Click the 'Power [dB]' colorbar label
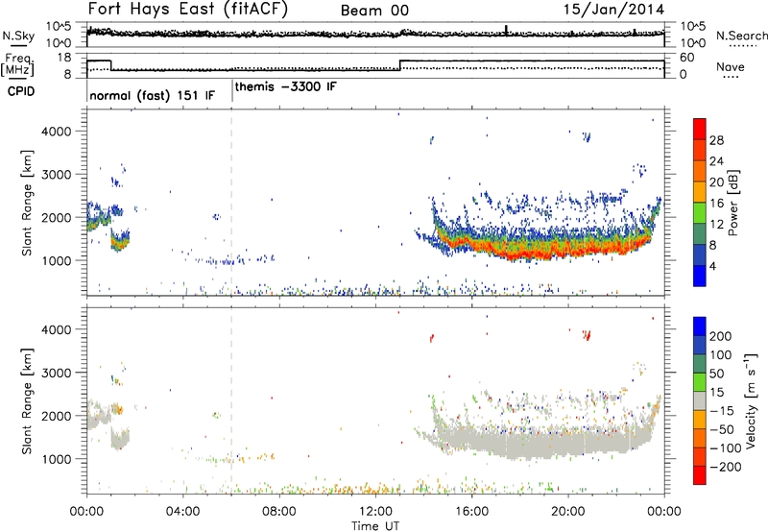 click(x=733, y=203)
